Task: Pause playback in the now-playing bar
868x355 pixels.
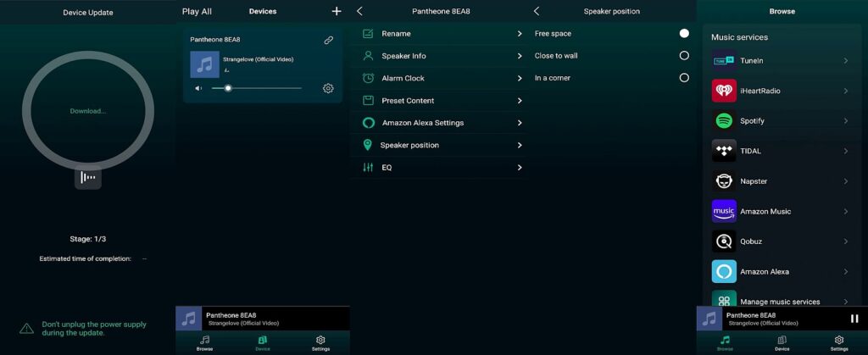Action: [x=854, y=319]
